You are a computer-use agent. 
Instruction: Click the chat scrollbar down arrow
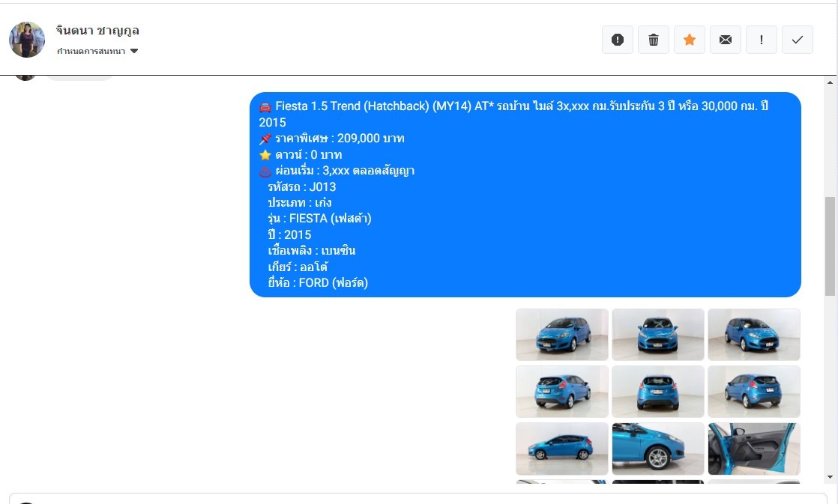coord(830,477)
